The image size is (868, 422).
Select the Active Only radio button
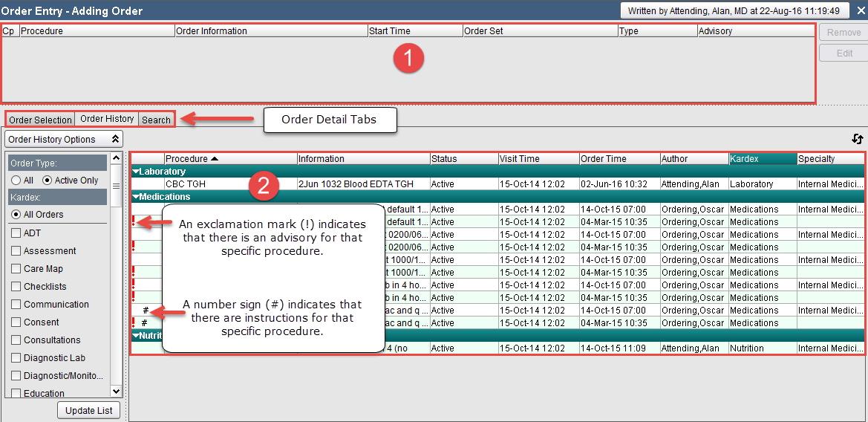[47, 180]
